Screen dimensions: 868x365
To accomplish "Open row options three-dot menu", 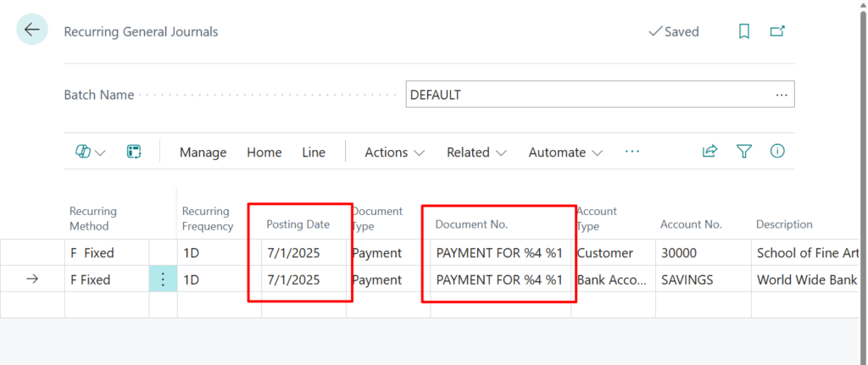I will tap(163, 279).
